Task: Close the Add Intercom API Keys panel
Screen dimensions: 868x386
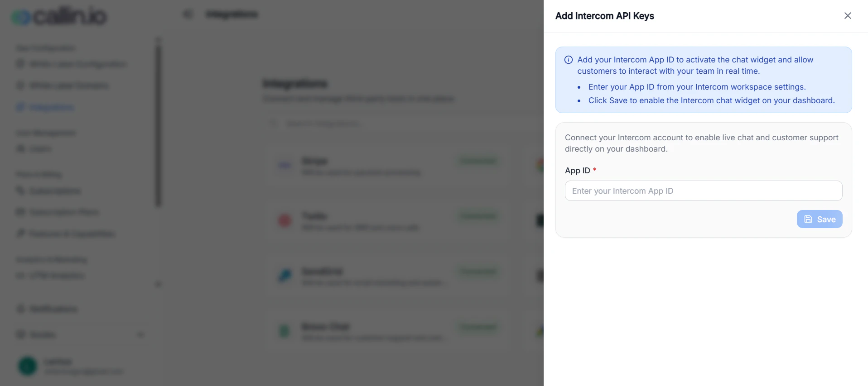Action: coord(848,15)
